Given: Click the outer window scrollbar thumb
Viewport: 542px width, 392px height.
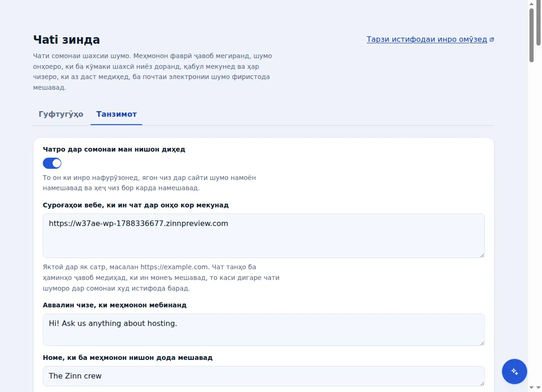Looking at the screenshot, I should [539, 24].
